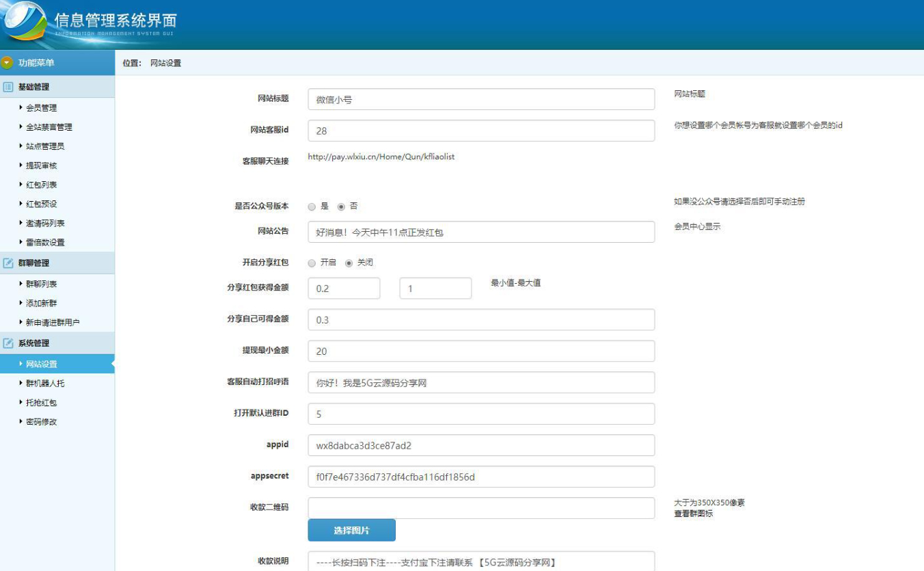Image resolution: width=924 pixels, height=571 pixels.
Task: Go to 群机器人托 menu item
Action: pos(45,384)
